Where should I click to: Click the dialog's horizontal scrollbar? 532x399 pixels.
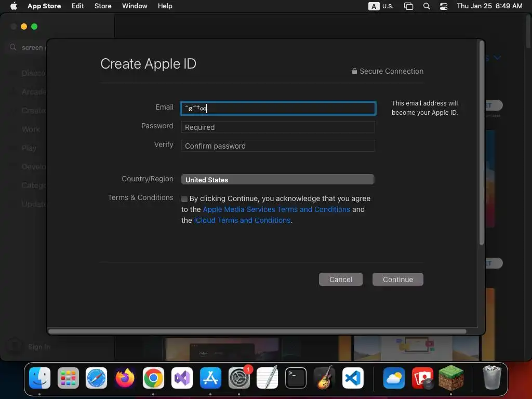pyautogui.click(x=257, y=331)
